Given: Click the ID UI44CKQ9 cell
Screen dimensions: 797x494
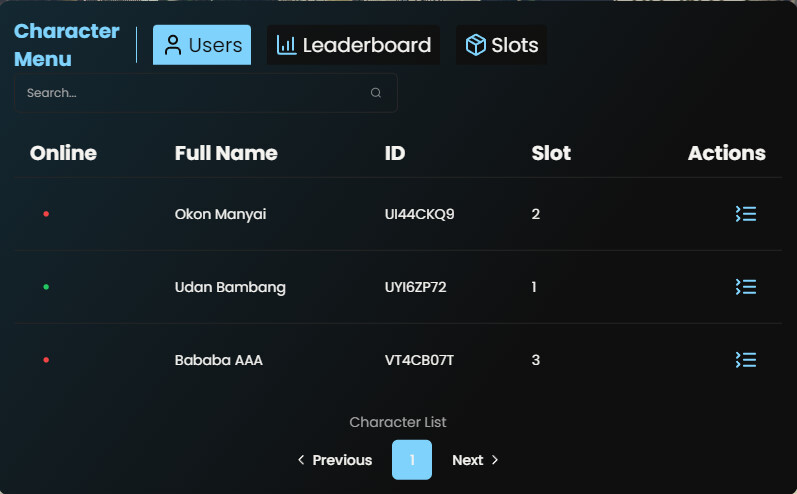Looking at the screenshot, I should tap(419, 214).
